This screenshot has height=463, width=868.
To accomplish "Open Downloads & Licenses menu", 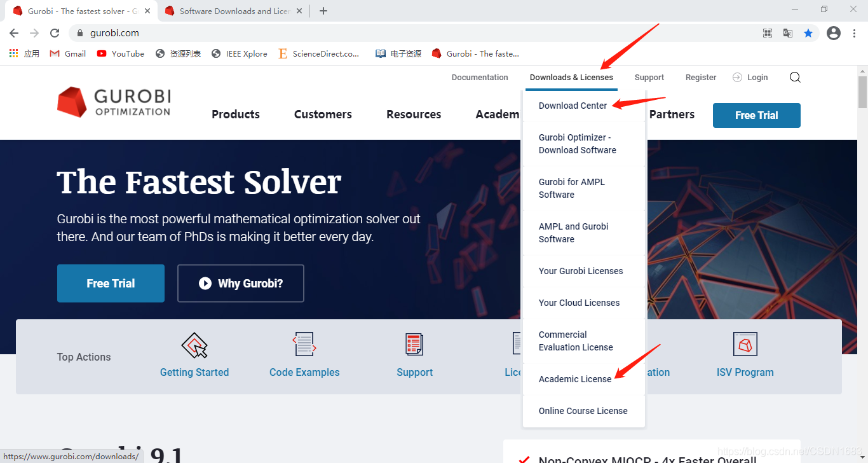I will click(x=571, y=78).
